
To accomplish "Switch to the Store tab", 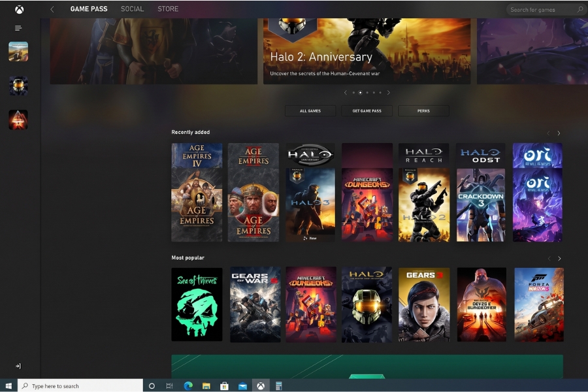I will click(x=168, y=9).
